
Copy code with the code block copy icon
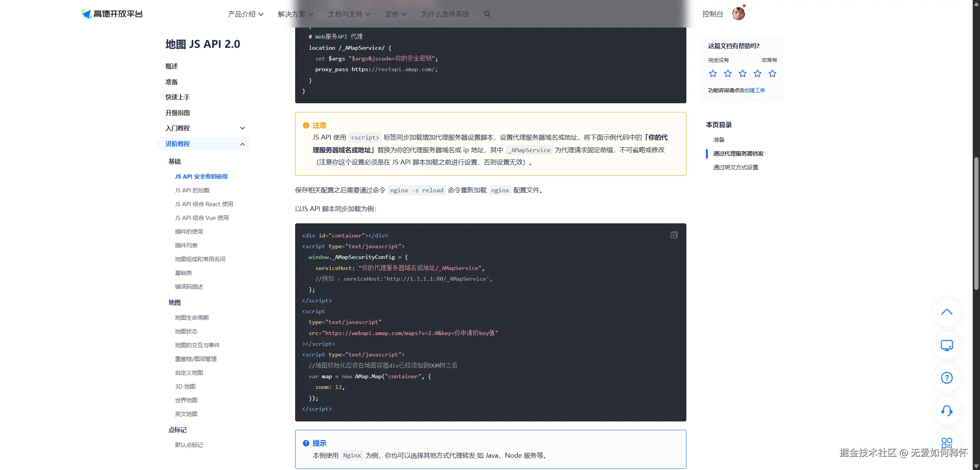[x=674, y=235]
